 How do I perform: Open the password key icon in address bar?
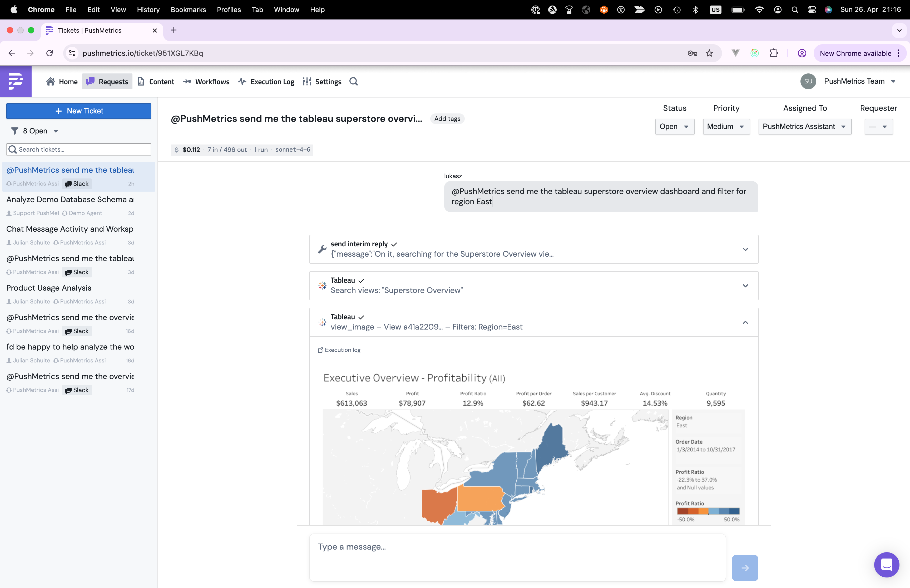692,53
